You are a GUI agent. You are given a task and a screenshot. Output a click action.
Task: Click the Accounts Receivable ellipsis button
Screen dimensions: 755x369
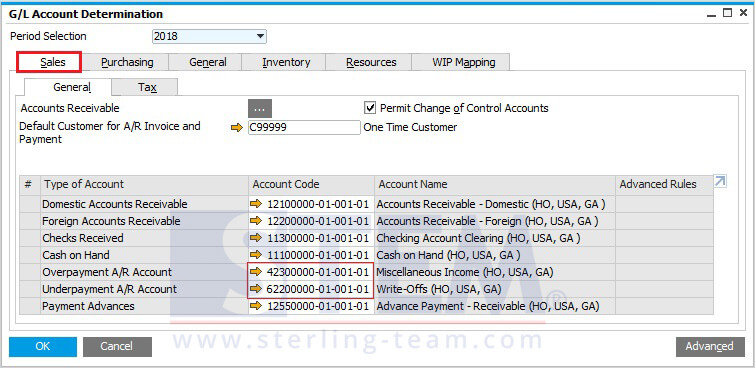(260, 108)
